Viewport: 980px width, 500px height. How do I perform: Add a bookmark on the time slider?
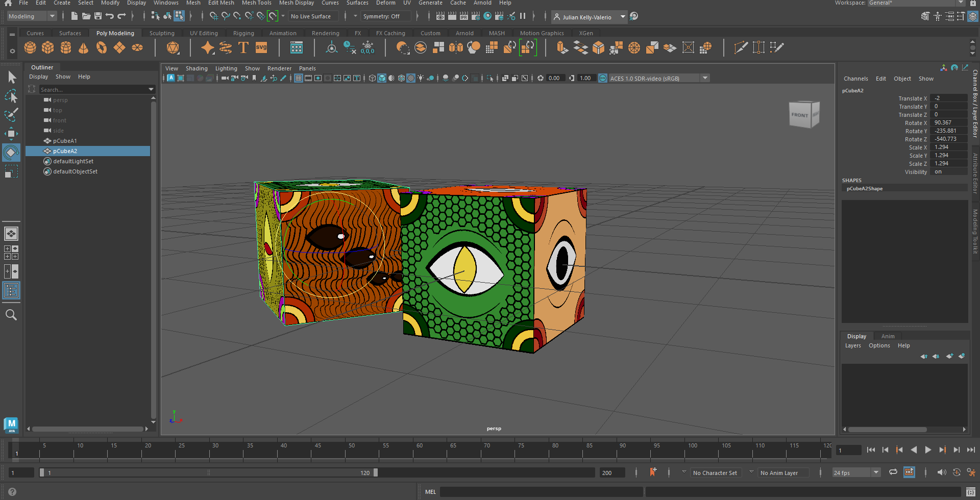[x=653, y=472]
